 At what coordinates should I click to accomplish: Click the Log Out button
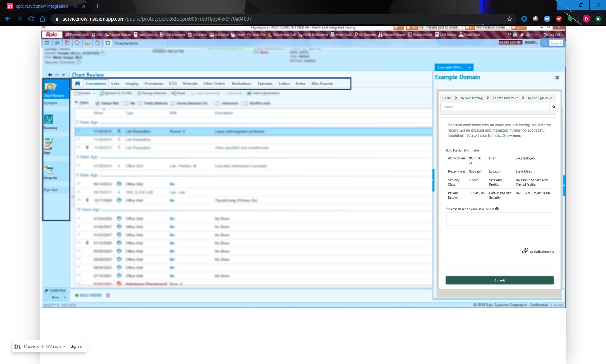[552, 35]
